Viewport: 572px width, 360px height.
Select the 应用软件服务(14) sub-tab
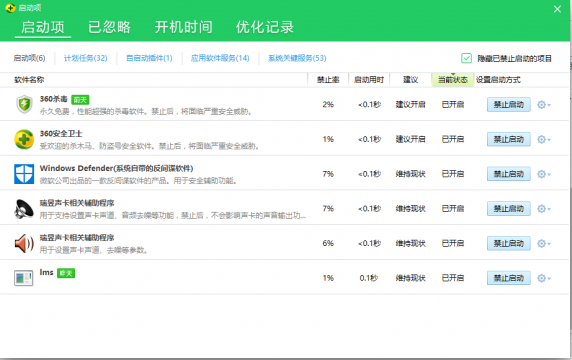[220, 58]
